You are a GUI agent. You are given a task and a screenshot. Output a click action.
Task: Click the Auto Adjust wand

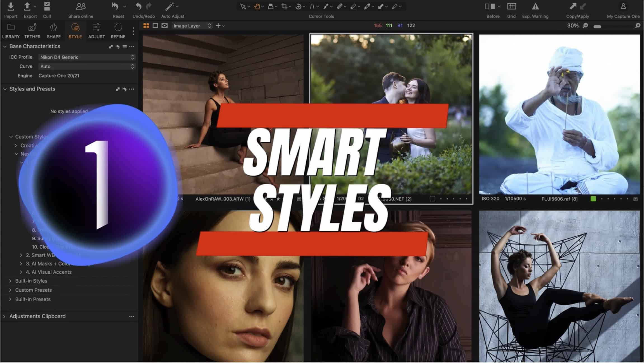pyautogui.click(x=170, y=6)
